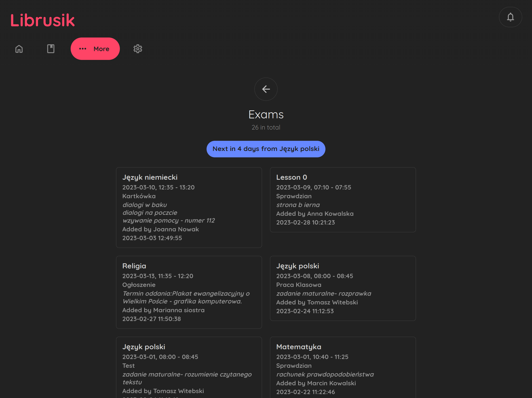Click the back arrow button

(266, 89)
